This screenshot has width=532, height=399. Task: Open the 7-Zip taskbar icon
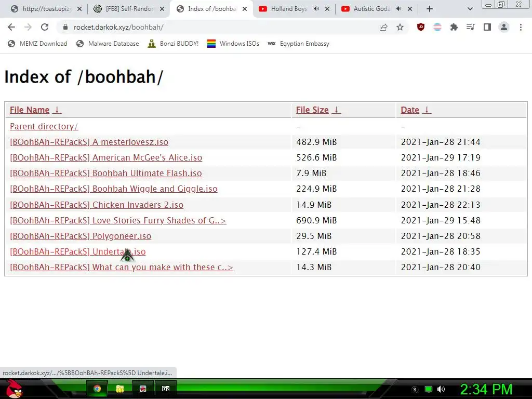pyautogui.click(x=166, y=389)
